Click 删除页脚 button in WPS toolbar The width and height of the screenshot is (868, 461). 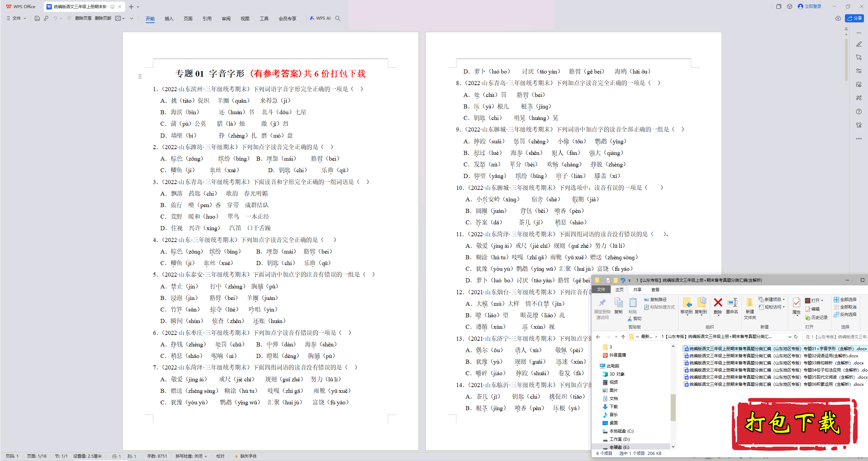[103, 18]
